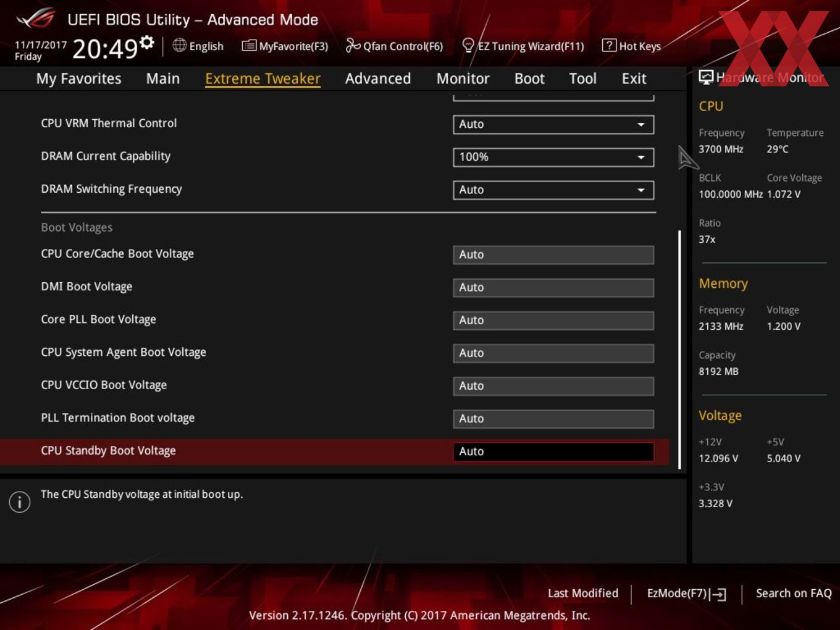Click Core Voltage value 1.072 V

click(783, 194)
